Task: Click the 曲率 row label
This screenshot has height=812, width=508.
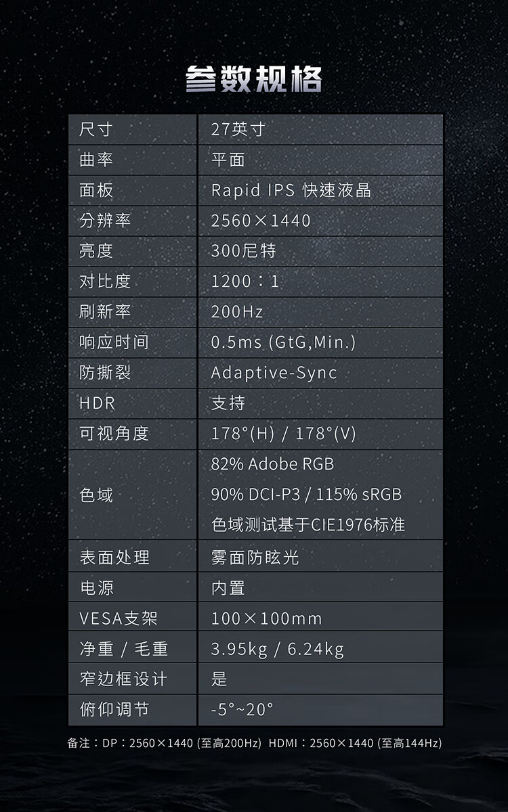Action: point(96,160)
